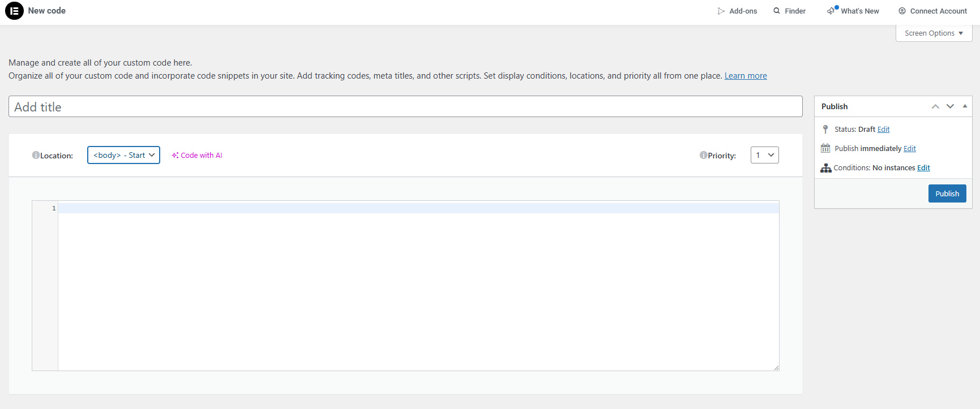Open the Location dropdown
The width and height of the screenshot is (980, 409).
[123, 155]
